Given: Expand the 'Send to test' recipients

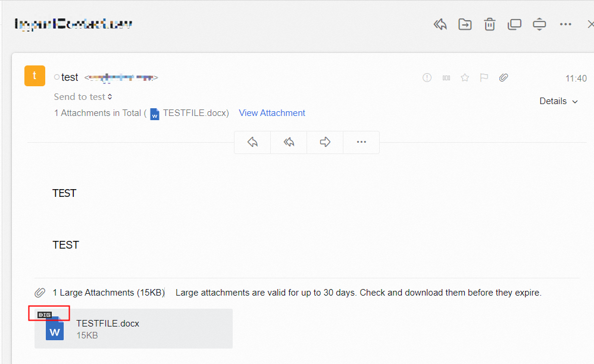Looking at the screenshot, I should click(x=83, y=97).
